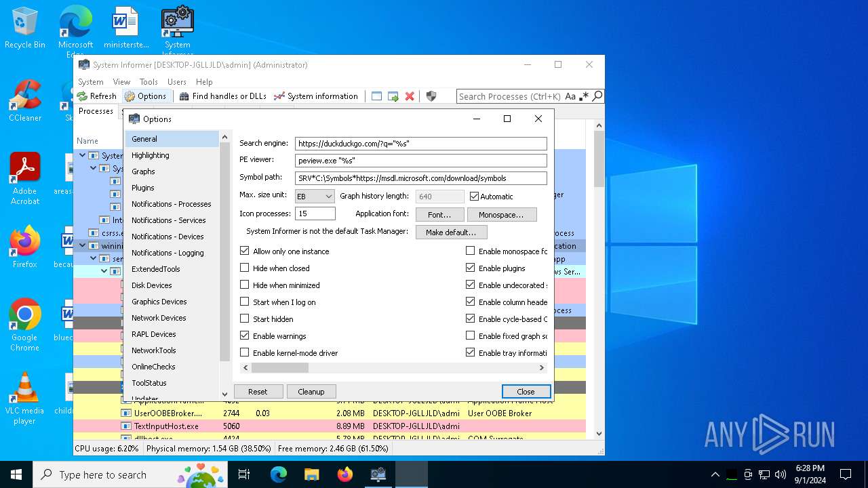The width and height of the screenshot is (868, 488).
Task: Open Options from the main toolbar
Action: 146,96
